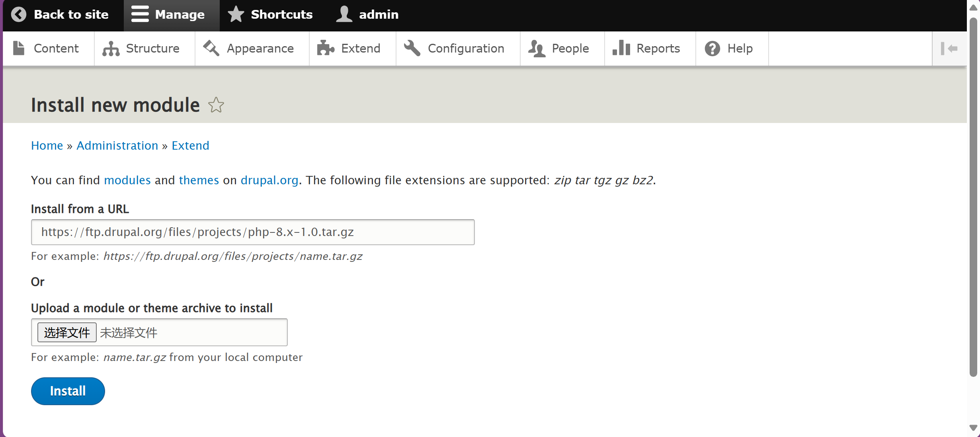Click the Back to site arrow icon
This screenshot has width=980, height=437.
18,15
